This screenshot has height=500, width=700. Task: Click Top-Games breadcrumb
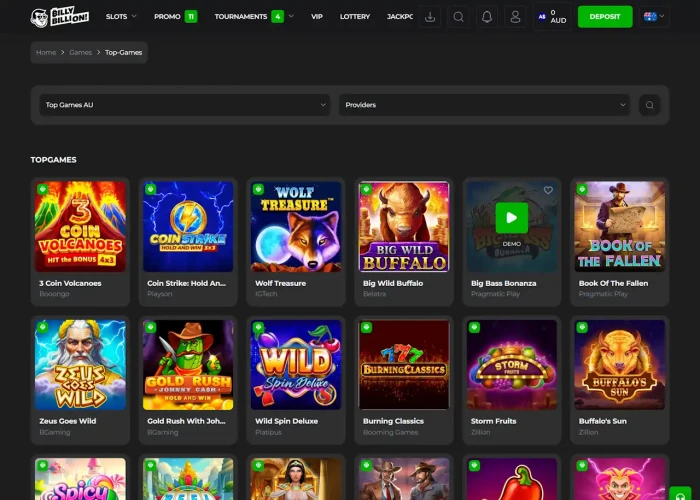click(124, 52)
